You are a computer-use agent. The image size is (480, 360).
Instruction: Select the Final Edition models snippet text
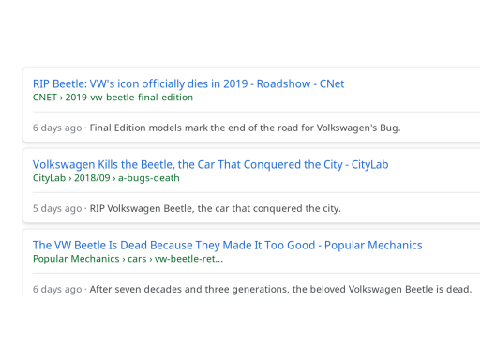245,128
